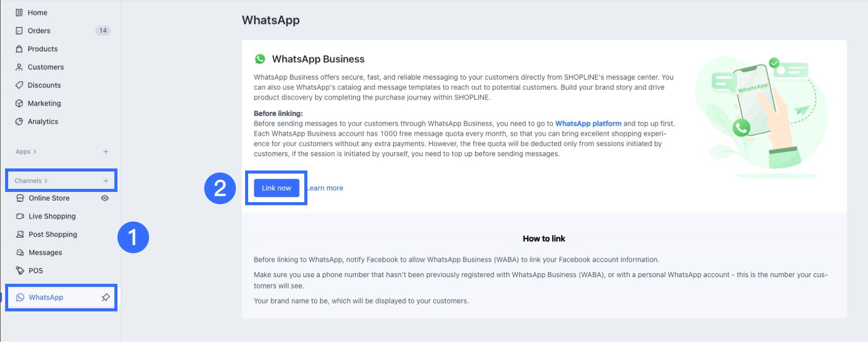The height and width of the screenshot is (342, 868).
Task: Expand the Channels section chevron
Action: [46, 181]
